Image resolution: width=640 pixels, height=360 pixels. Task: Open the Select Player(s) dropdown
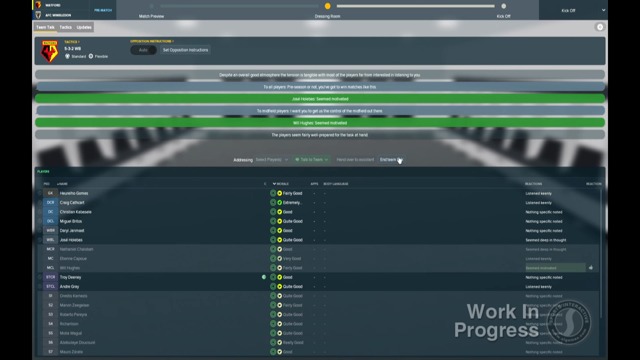pos(271,160)
